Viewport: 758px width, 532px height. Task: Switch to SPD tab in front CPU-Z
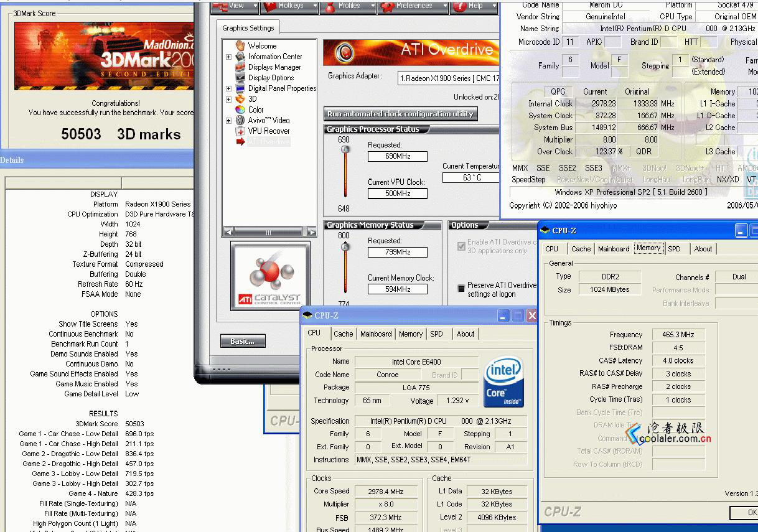[437, 334]
